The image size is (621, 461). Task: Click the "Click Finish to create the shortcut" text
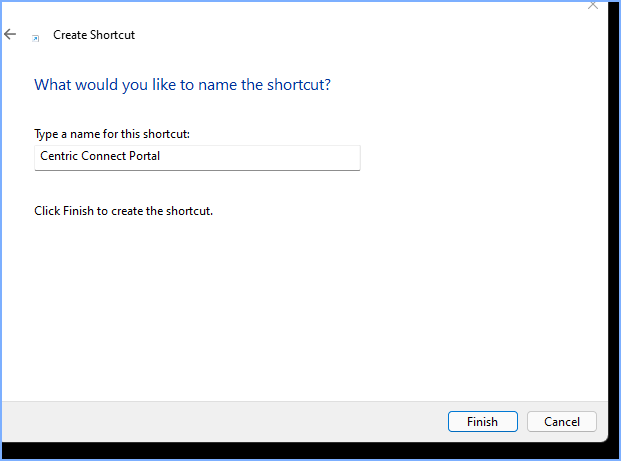[124, 211]
